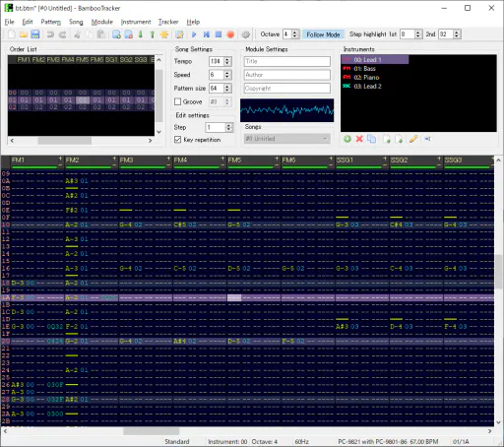Screen dimensions: 504x447
Task: Paste from clipboard toolbar icon
Action: (x=101, y=34)
